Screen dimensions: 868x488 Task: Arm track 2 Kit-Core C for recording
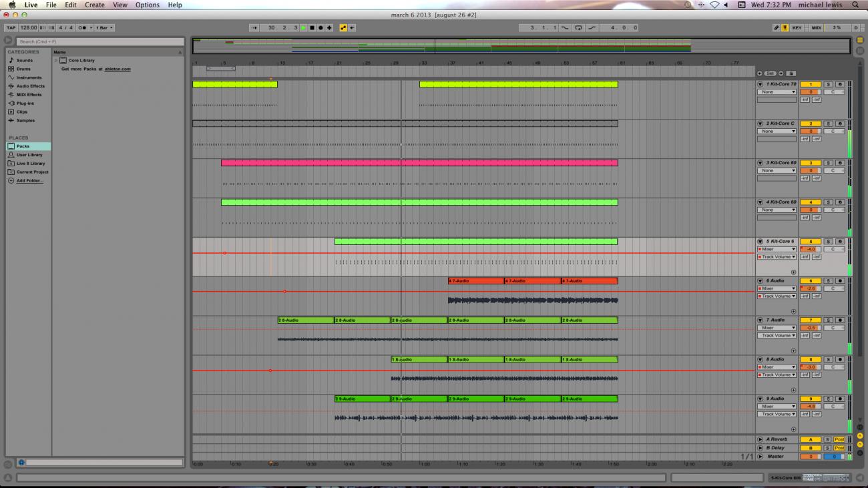[x=840, y=124]
